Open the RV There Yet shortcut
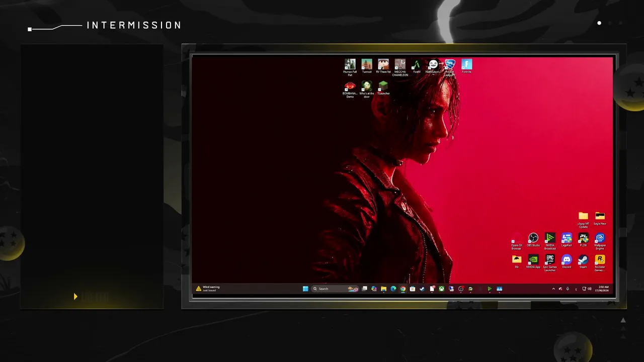 coord(383,66)
